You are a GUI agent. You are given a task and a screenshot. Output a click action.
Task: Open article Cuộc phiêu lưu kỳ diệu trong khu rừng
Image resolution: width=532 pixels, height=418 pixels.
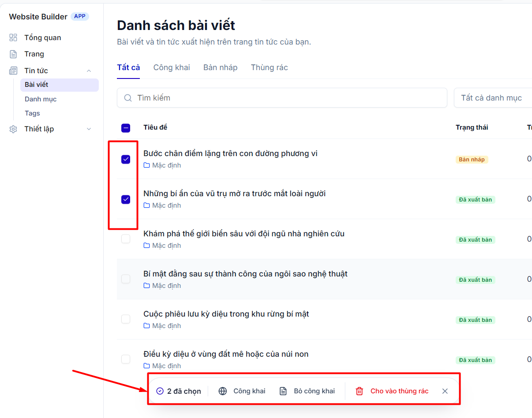click(x=226, y=314)
